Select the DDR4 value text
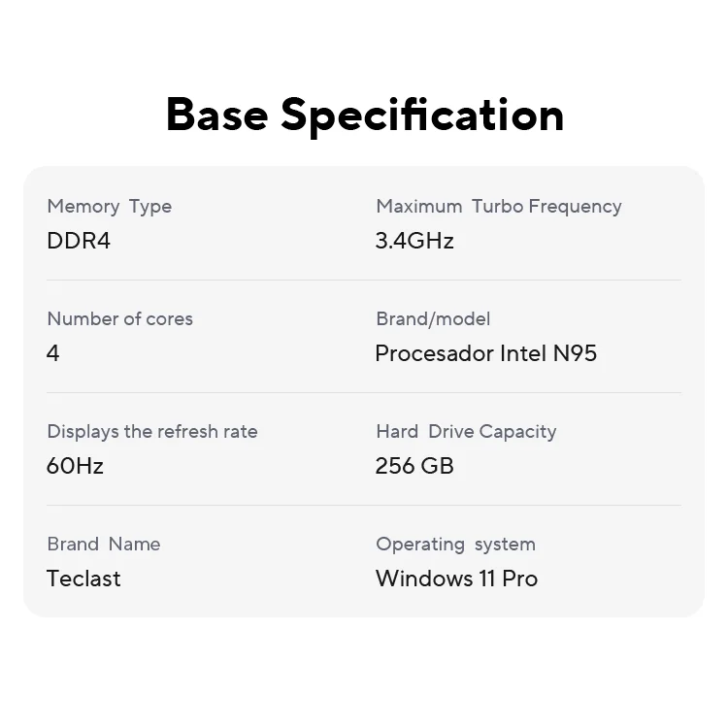This screenshot has height=728, width=728. 79,241
